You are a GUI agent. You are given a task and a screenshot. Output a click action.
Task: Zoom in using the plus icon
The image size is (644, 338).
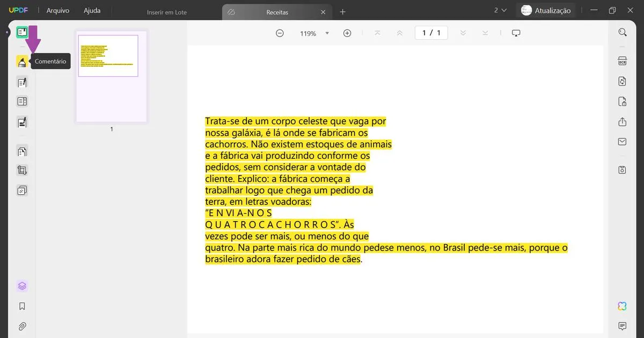tap(347, 32)
